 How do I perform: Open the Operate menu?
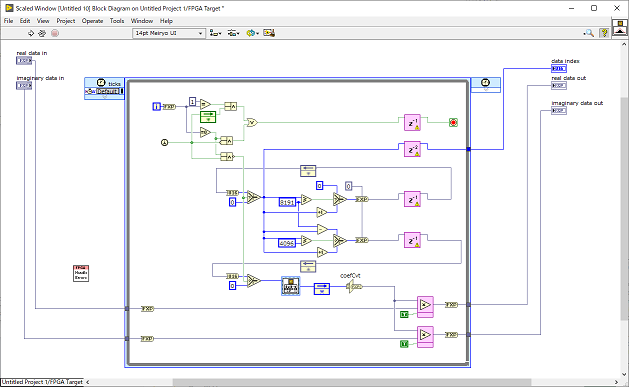tap(92, 21)
